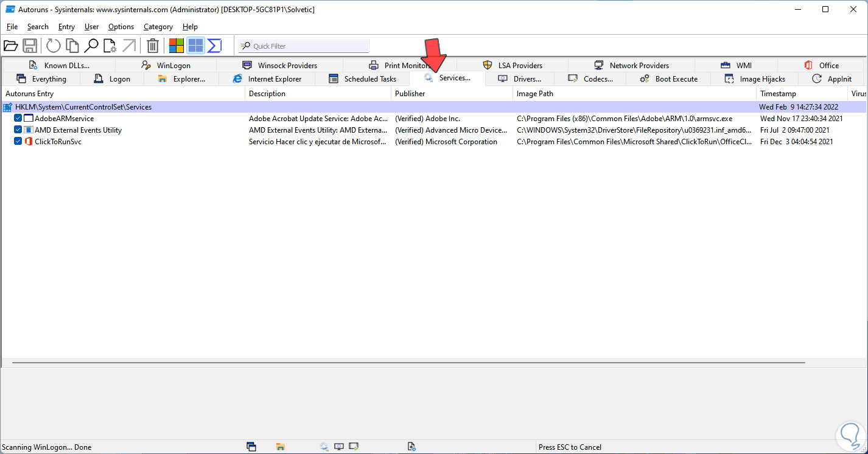Sort by the Publisher column header
The width and height of the screenshot is (868, 454).
[x=452, y=94]
